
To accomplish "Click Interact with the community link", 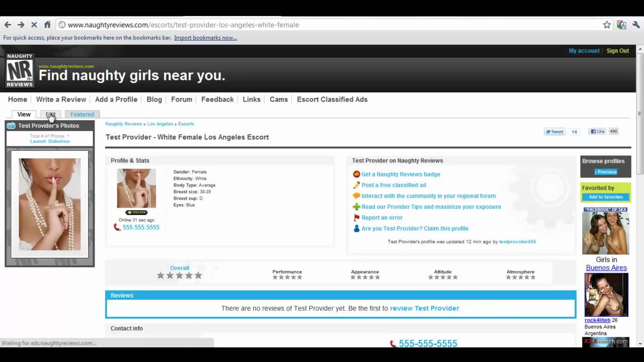I will point(429,196).
